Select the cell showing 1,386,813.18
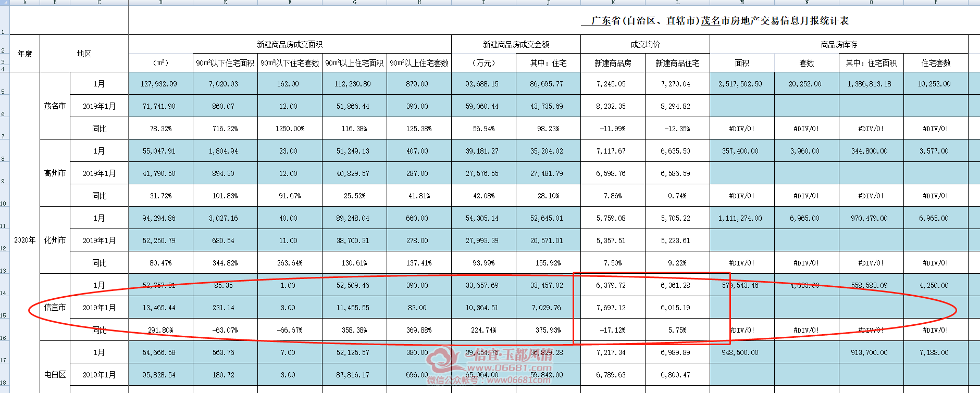This screenshot has height=393, width=980. pos(871,83)
